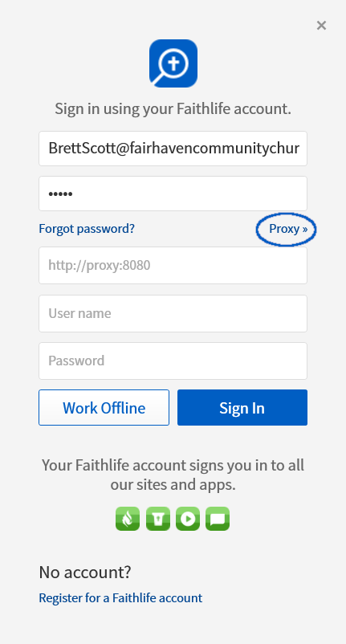Viewport: 346px width, 644px height.
Task: Focus the email address field
Action: (x=173, y=149)
